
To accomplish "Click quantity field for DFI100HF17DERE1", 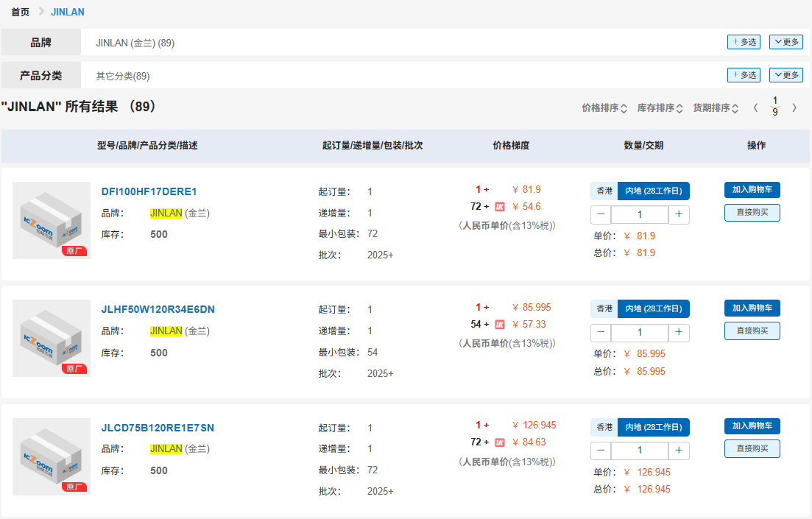I will [640, 214].
